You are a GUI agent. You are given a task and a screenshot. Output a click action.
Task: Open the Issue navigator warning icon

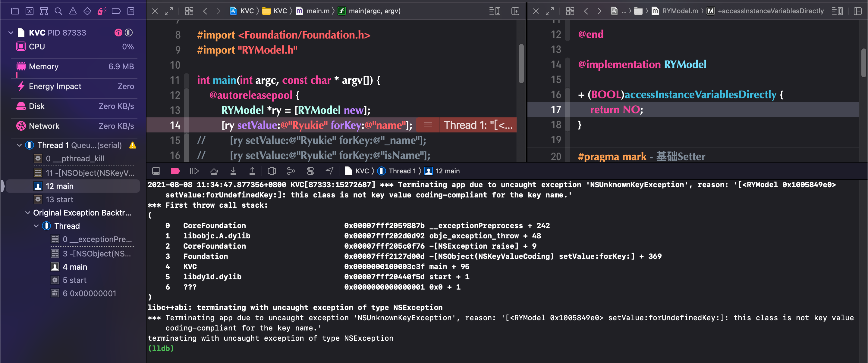coord(73,11)
